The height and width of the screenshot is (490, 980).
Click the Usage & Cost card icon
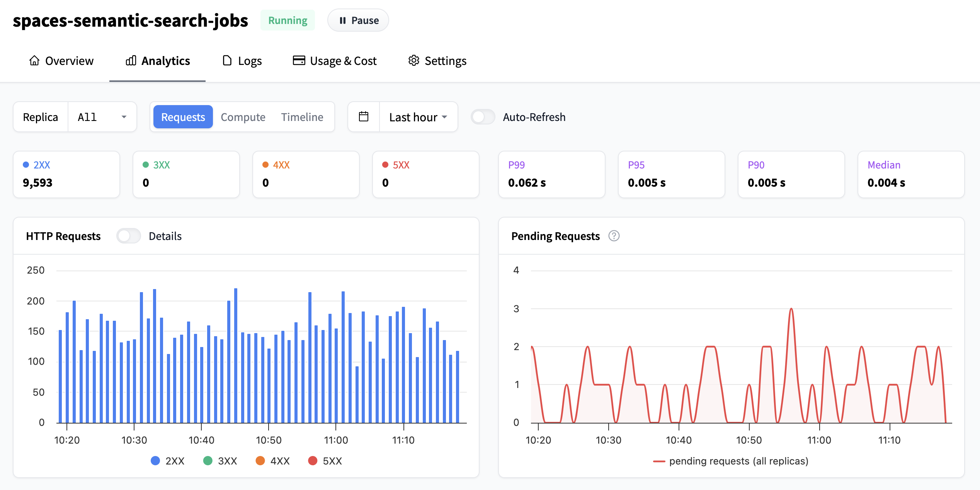click(x=299, y=61)
